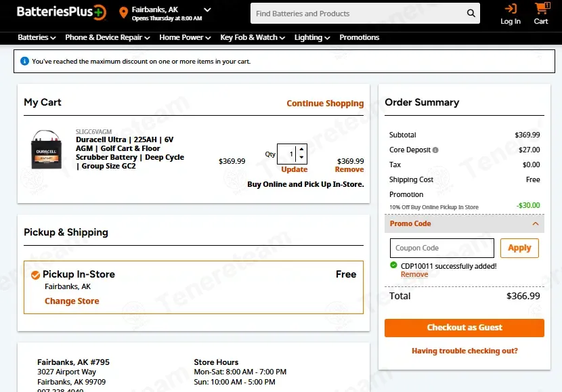Click the Total amount $366.99

[x=523, y=296]
